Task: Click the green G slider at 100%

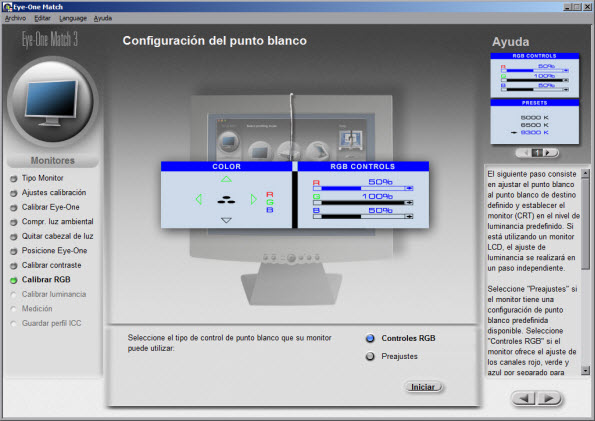Action: click(363, 203)
